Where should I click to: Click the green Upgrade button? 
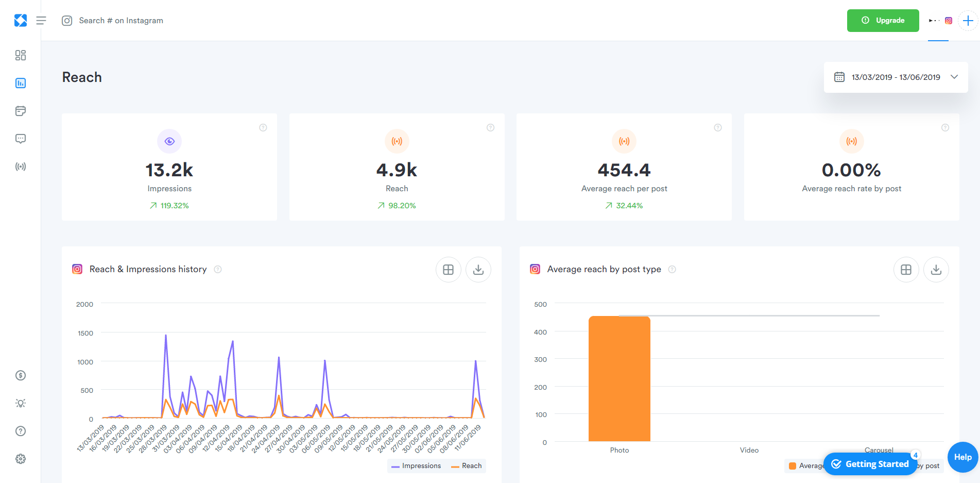[x=883, y=21]
